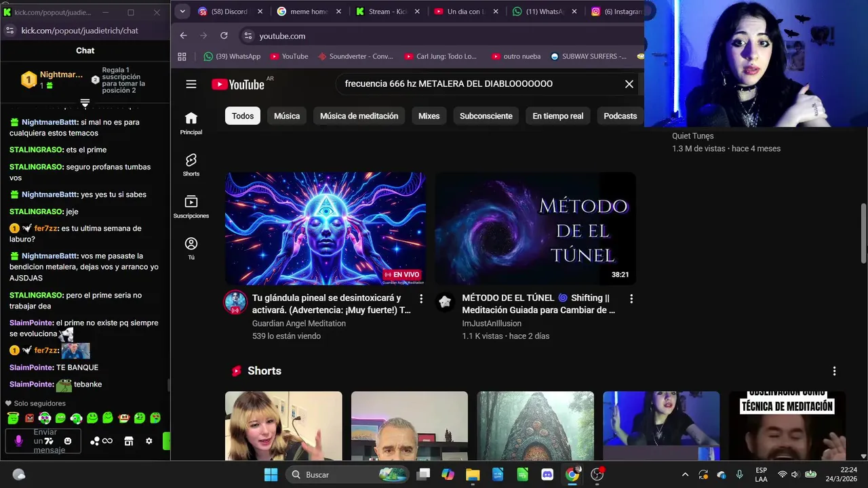Switch to the Instagram browser tab
This screenshot has width=868, height=488.
(x=616, y=12)
